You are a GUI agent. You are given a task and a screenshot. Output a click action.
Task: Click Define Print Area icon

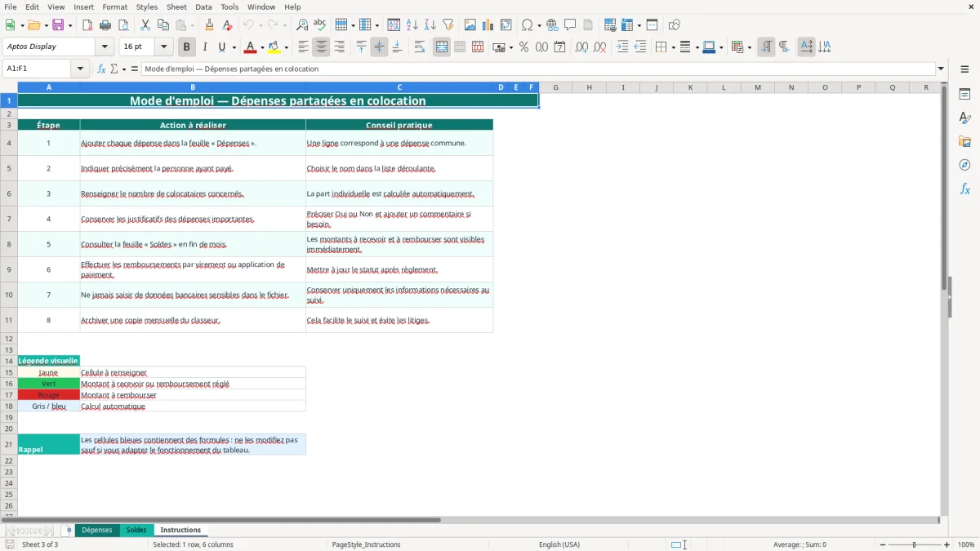pyautogui.click(x=609, y=25)
